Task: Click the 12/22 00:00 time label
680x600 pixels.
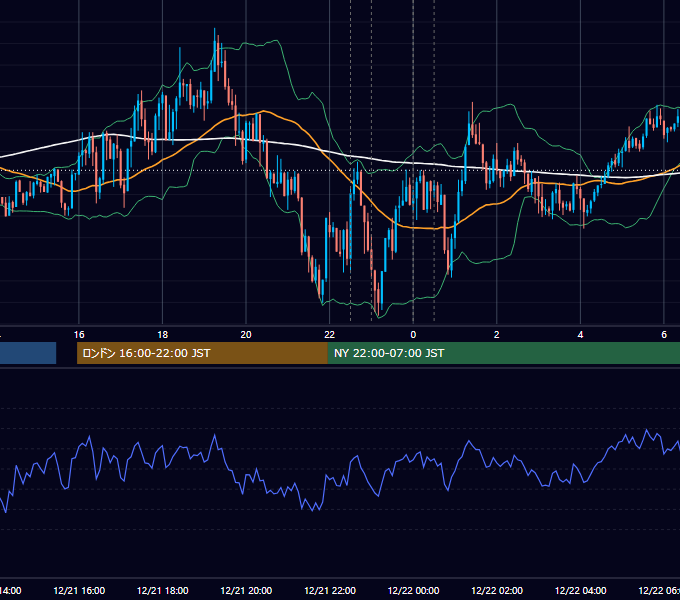Action: (413, 590)
